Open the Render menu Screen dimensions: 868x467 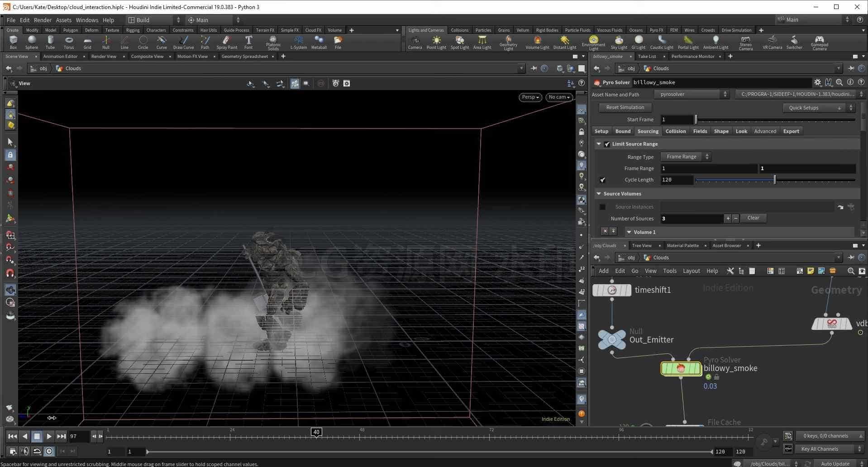(x=43, y=20)
